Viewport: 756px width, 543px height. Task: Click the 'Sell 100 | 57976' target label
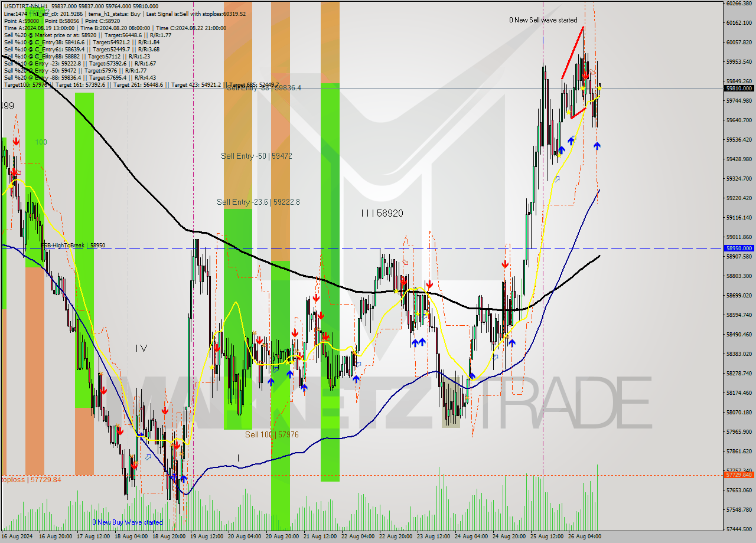pyautogui.click(x=272, y=434)
